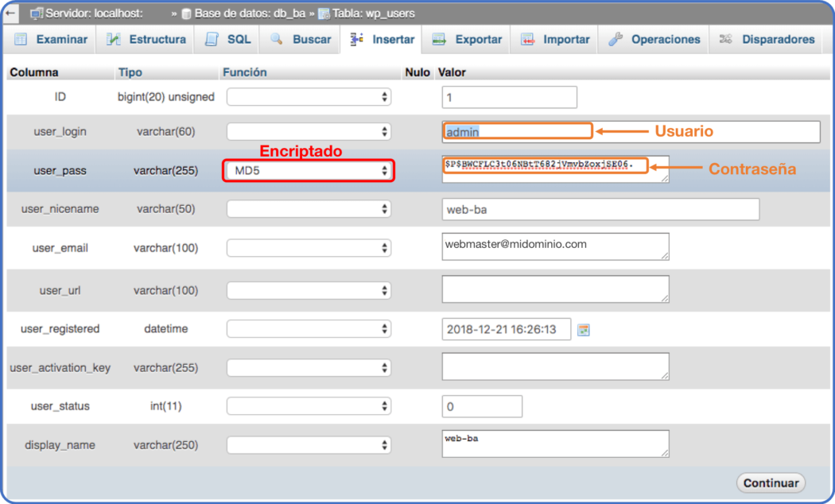Open the function dropdown for user_nicename
This screenshot has width=835, height=504.
(x=309, y=208)
